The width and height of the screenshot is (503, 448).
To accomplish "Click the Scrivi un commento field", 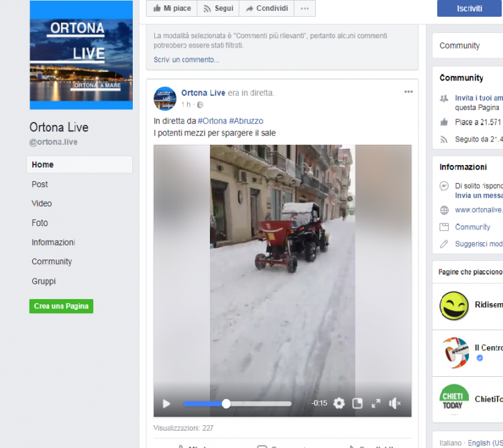I will coord(186,60).
